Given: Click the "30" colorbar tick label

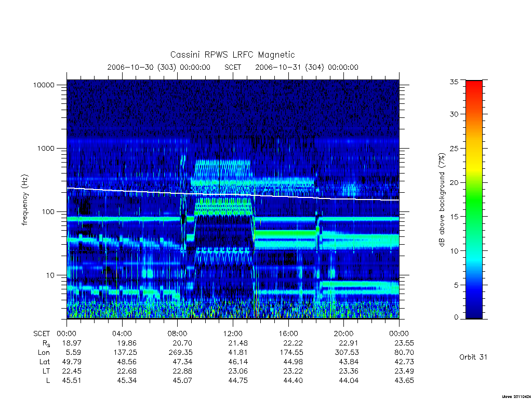Looking at the screenshot, I should 454,114.
